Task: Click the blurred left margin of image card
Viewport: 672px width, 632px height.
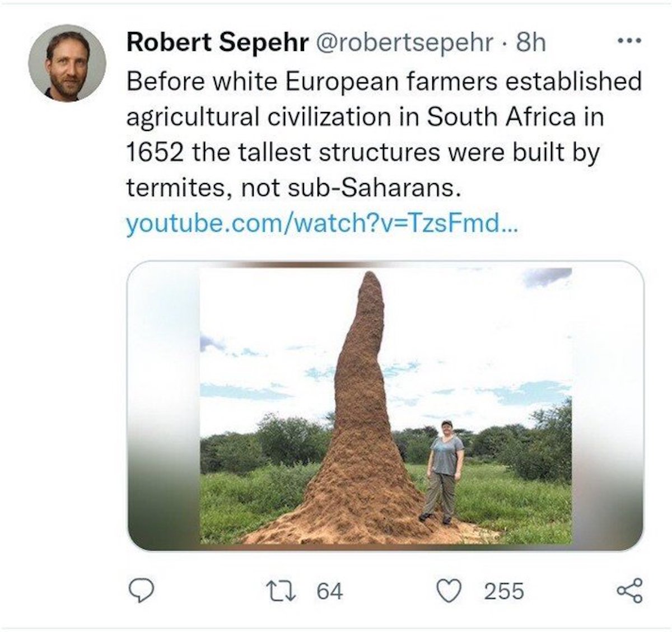Action: click(x=164, y=406)
